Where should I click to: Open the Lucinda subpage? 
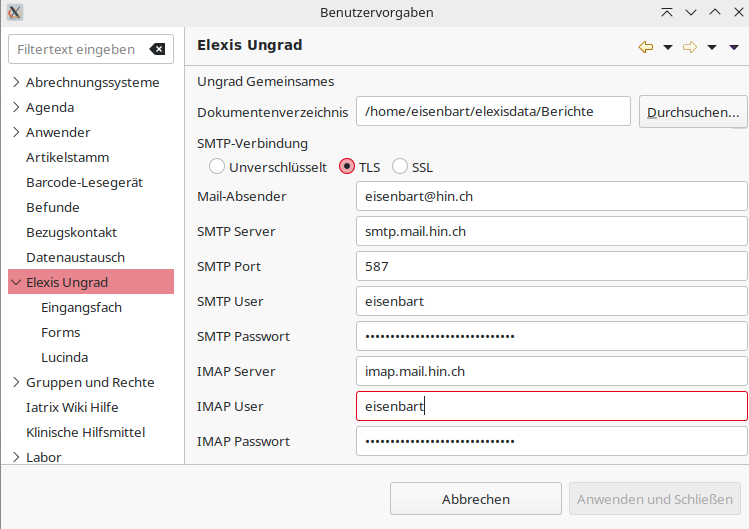(x=64, y=357)
